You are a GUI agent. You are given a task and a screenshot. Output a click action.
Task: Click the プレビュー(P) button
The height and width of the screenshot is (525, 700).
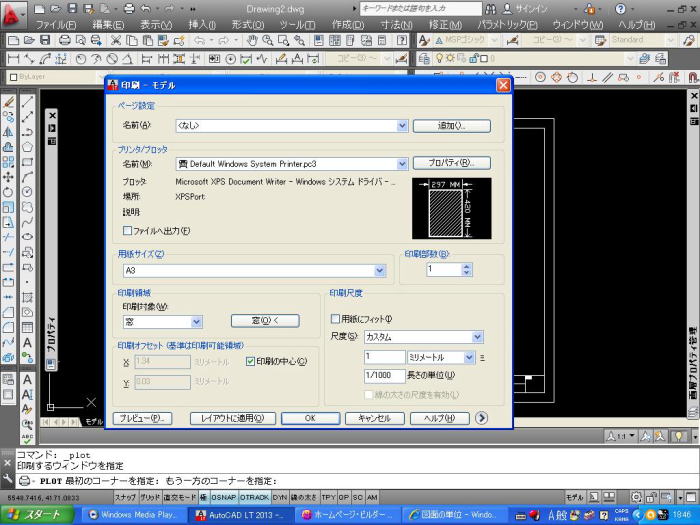coord(142,418)
